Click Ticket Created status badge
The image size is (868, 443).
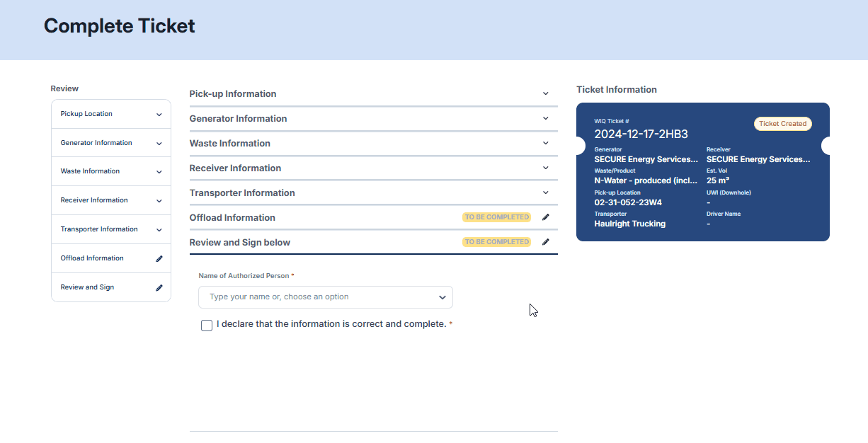point(783,124)
